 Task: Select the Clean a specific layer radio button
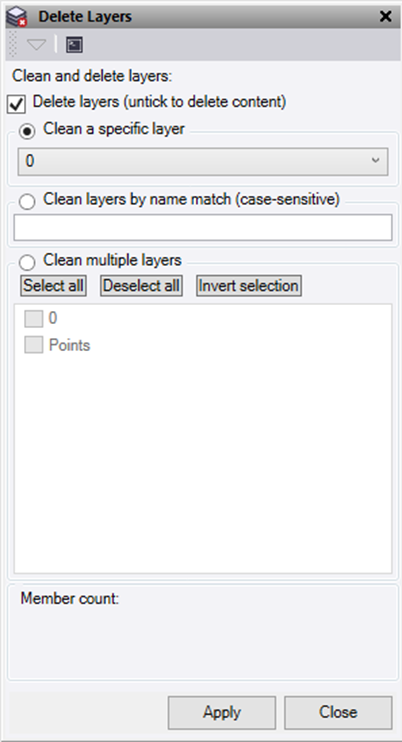point(27,132)
